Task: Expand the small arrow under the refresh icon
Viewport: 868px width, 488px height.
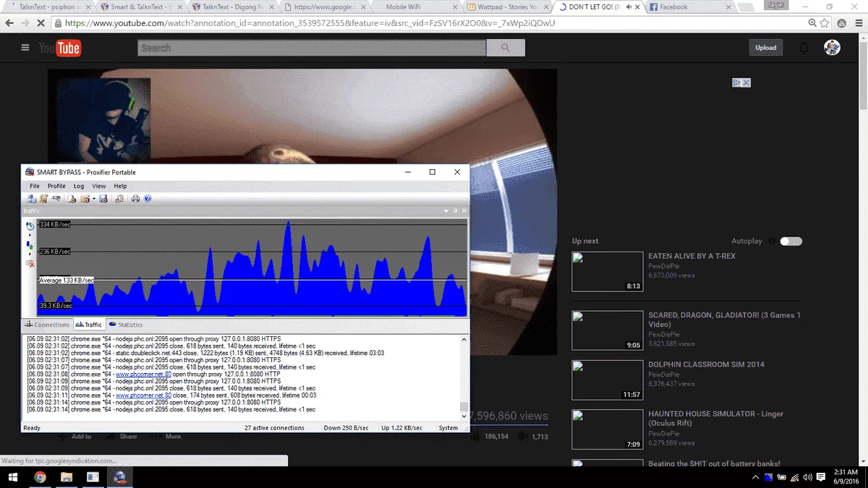Action: coord(30,235)
